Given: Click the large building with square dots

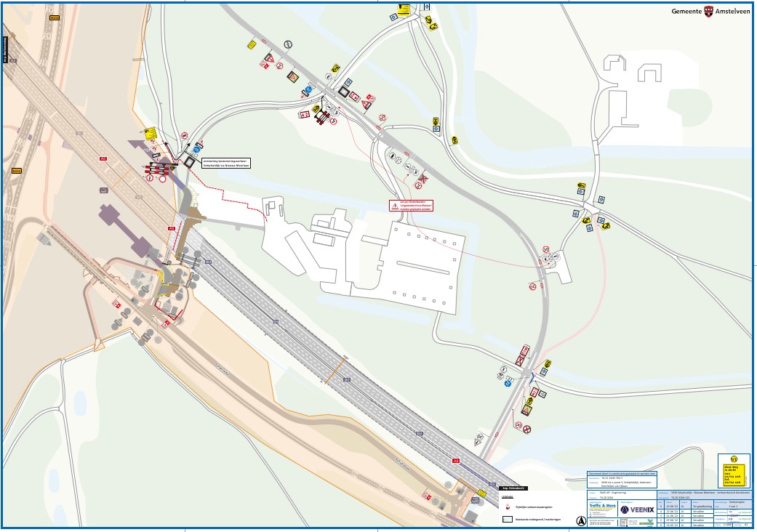Looking at the screenshot, I should coord(420,263).
